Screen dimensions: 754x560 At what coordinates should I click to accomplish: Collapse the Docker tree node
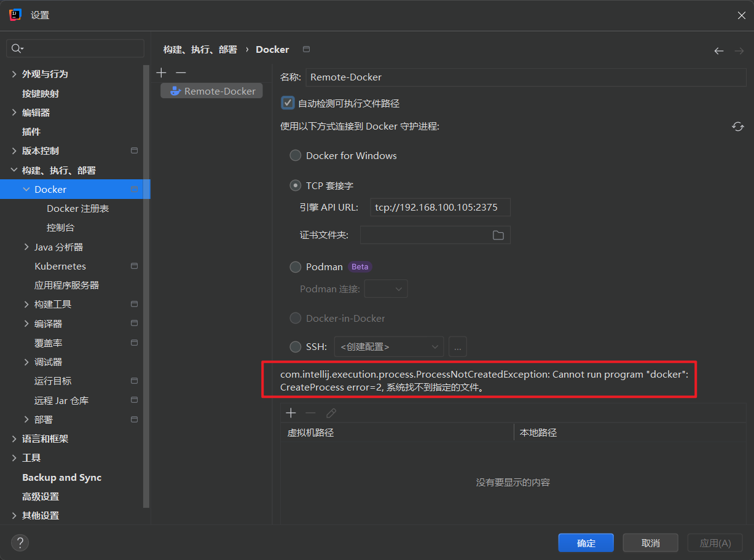pos(26,189)
